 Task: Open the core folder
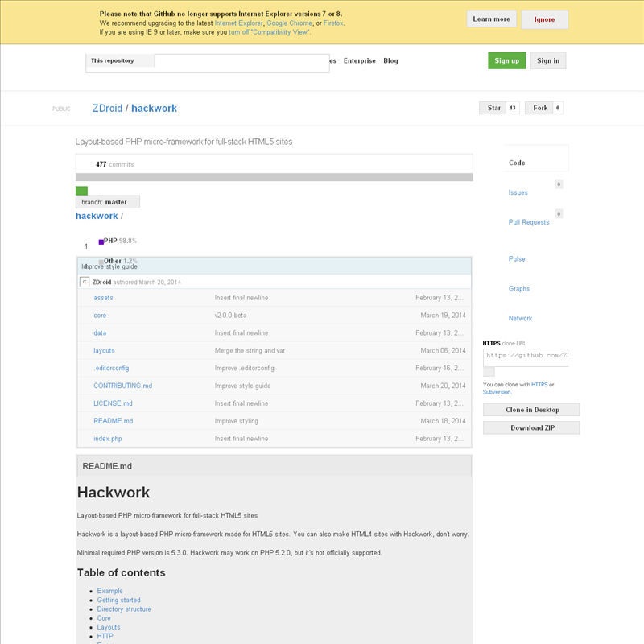point(100,316)
